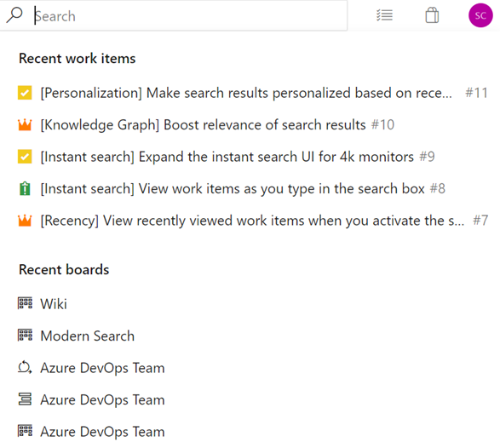Screen dimensions: 500x448
Task: Click the Recent work items heading
Action: pos(78,59)
